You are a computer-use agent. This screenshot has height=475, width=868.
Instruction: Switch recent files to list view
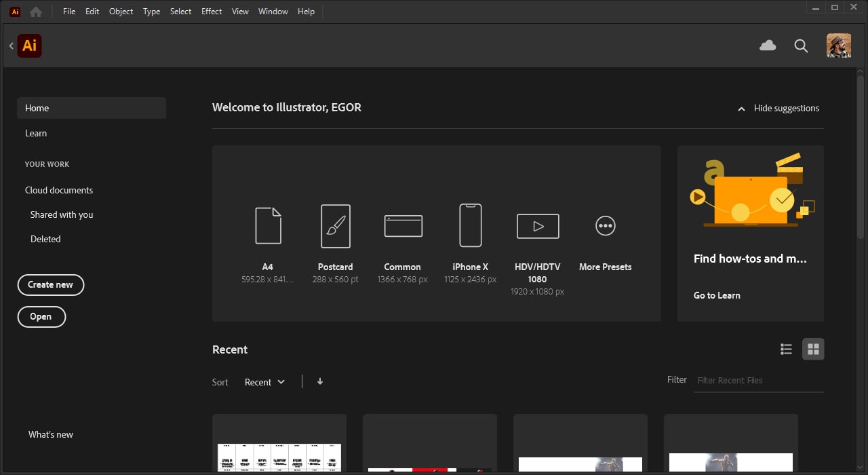coord(786,349)
